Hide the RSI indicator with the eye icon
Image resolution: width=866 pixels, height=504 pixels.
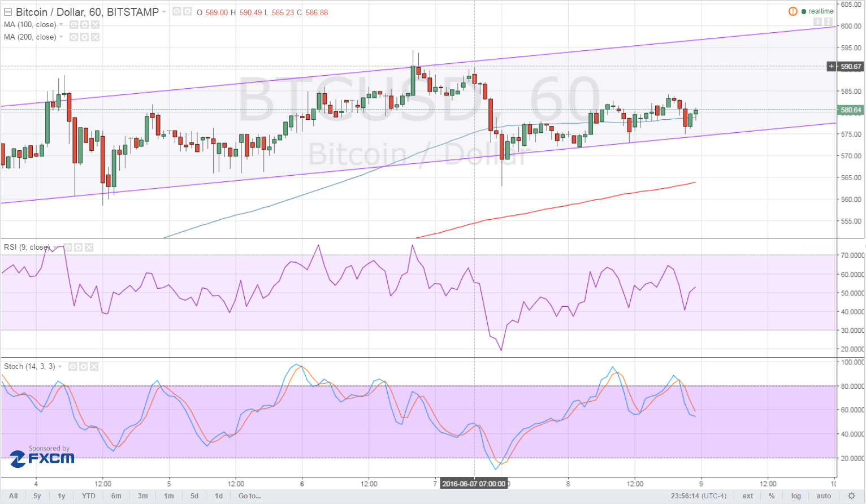(x=67, y=247)
